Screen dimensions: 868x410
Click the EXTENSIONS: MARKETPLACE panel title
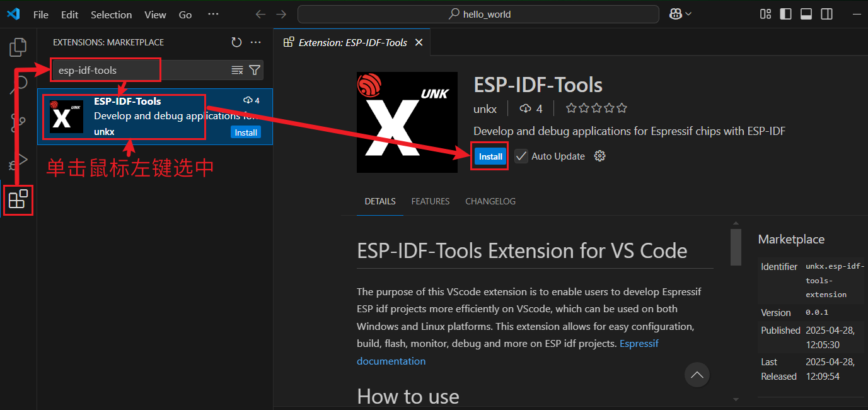pos(108,42)
